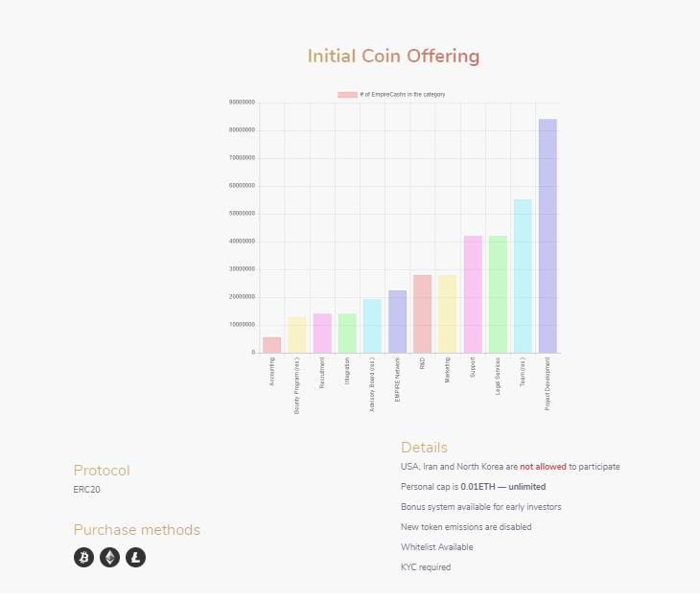Click the legend label '# of EmpireCashs in the category'
The image size is (700, 600).
(x=402, y=95)
